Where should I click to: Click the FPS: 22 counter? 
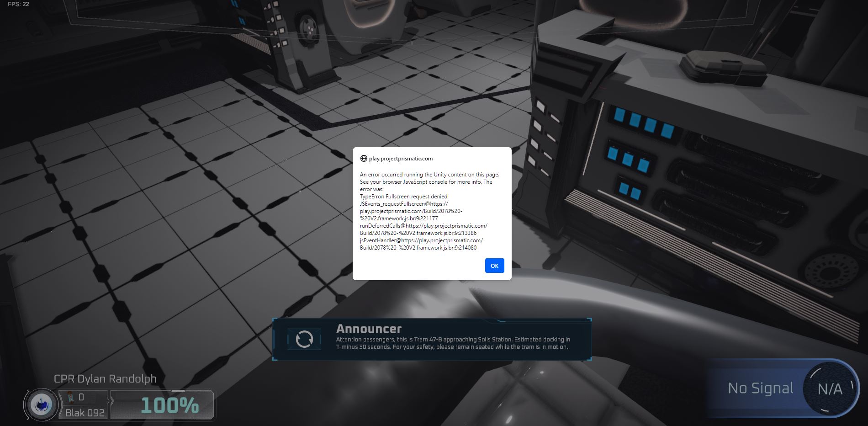pos(18,4)
